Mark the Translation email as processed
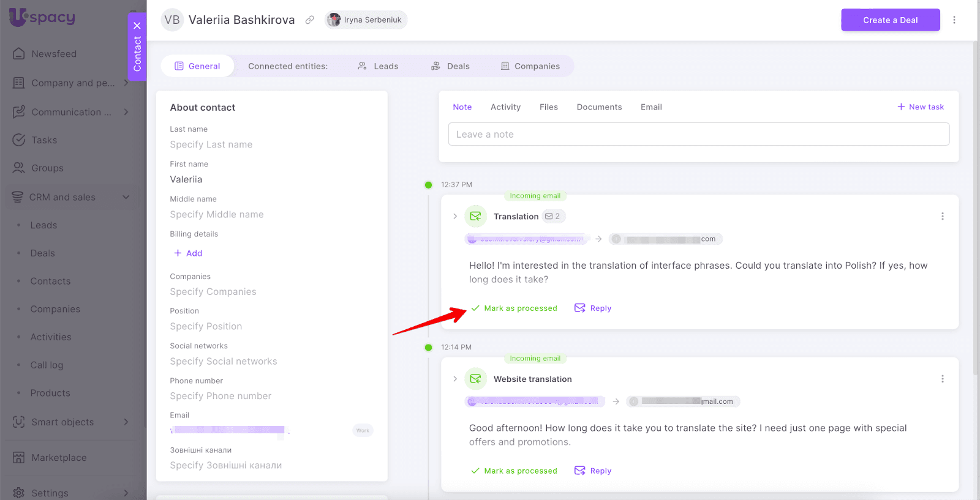 point(514,308)
